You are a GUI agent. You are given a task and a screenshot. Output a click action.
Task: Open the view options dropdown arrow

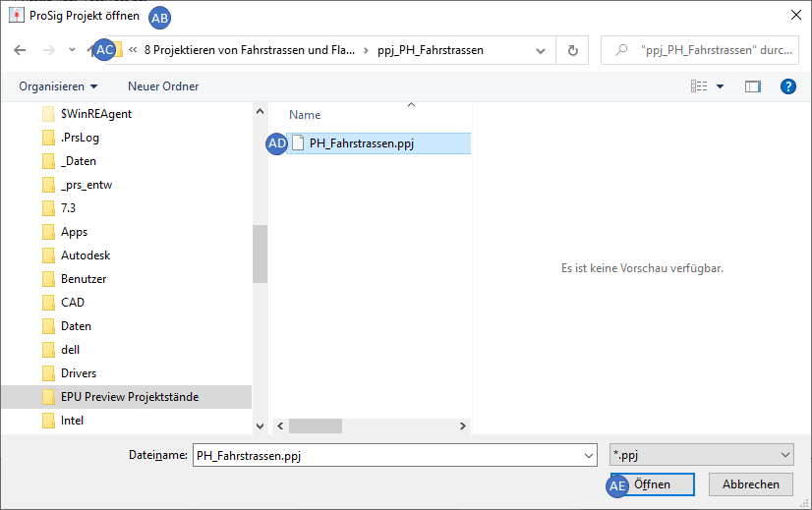(x=720, y=86)
